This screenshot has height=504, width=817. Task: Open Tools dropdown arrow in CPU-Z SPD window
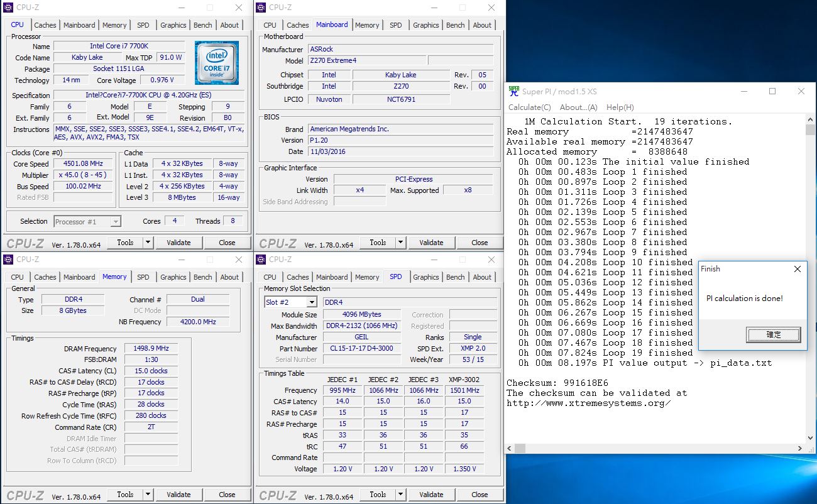(x=401, y=495)
